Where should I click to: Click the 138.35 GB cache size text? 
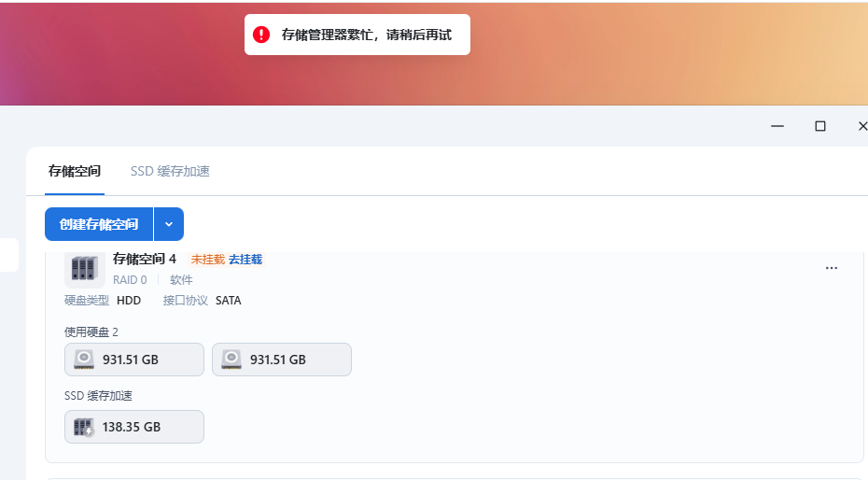[x=132, y=427]
